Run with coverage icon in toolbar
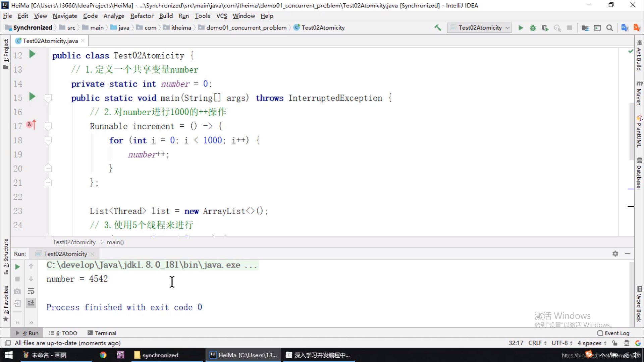This screenshot has width=644, height=362. (x=545, y=28)
